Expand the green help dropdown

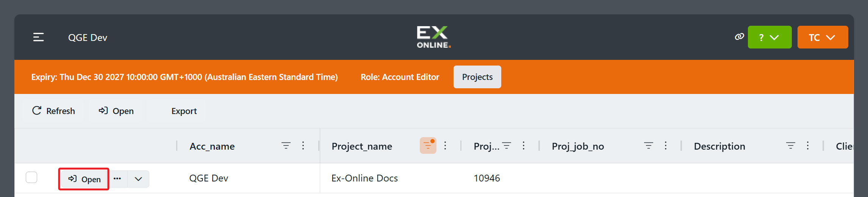pos(769,37)
